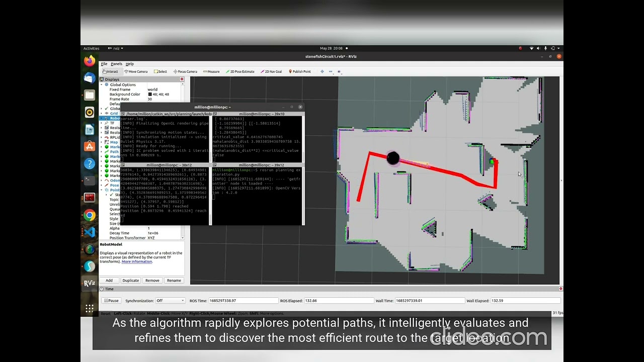This screenshot has height=362, width=644.
Task: Open the Terminal from the dock
Action: click(90, 180)
